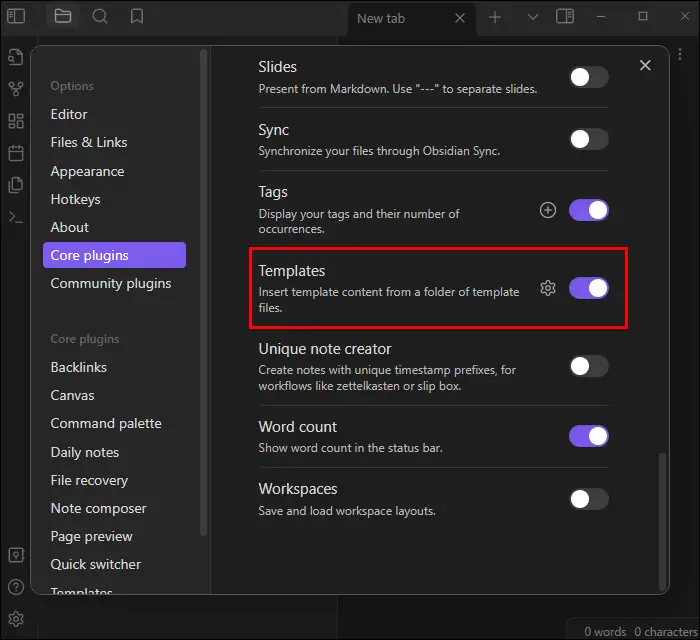Open Daily notes plugin settings
This screenshot has height=640, width=700.
[114, 452]
